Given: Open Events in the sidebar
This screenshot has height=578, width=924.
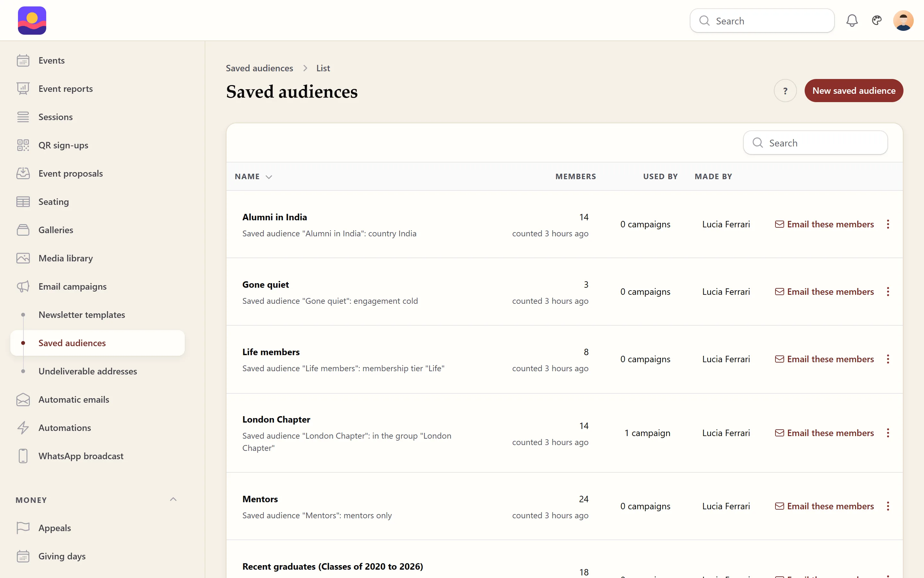Looking at the screenshot, I should [x=97, y=60].
